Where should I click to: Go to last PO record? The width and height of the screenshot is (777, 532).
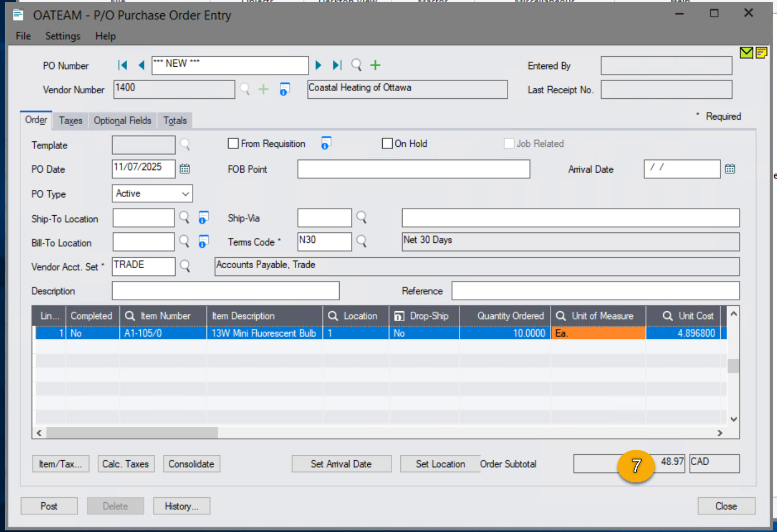click(337, 65)
